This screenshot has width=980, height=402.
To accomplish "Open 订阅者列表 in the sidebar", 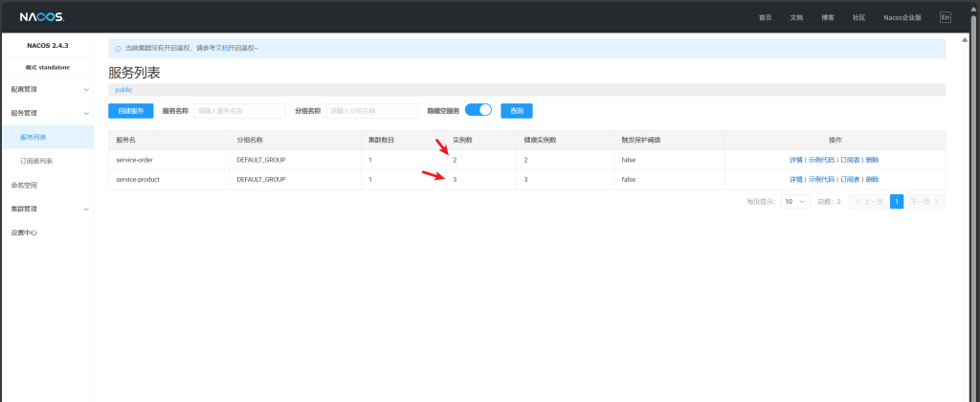I will point(36,161).
